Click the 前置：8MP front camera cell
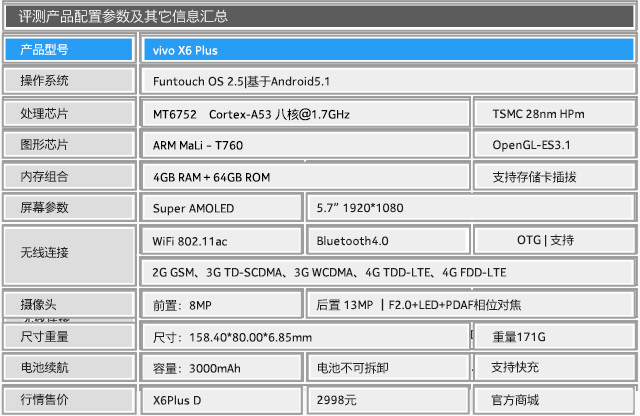 [x=220, y=305]
